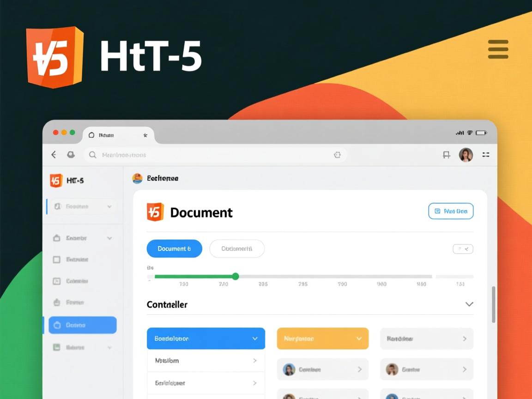Collapse the Controller section via its chevron
The width and height of the screenshot is (532, 399).
(469, 304)
